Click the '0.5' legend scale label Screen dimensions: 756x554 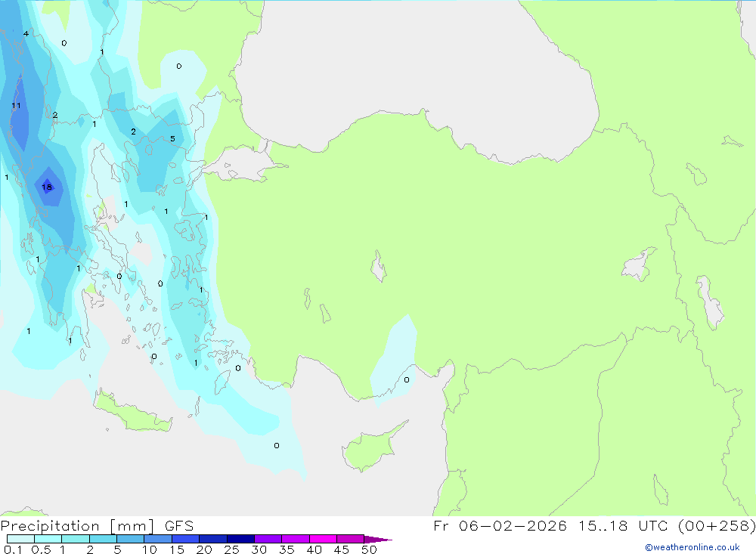click(41, 549)
